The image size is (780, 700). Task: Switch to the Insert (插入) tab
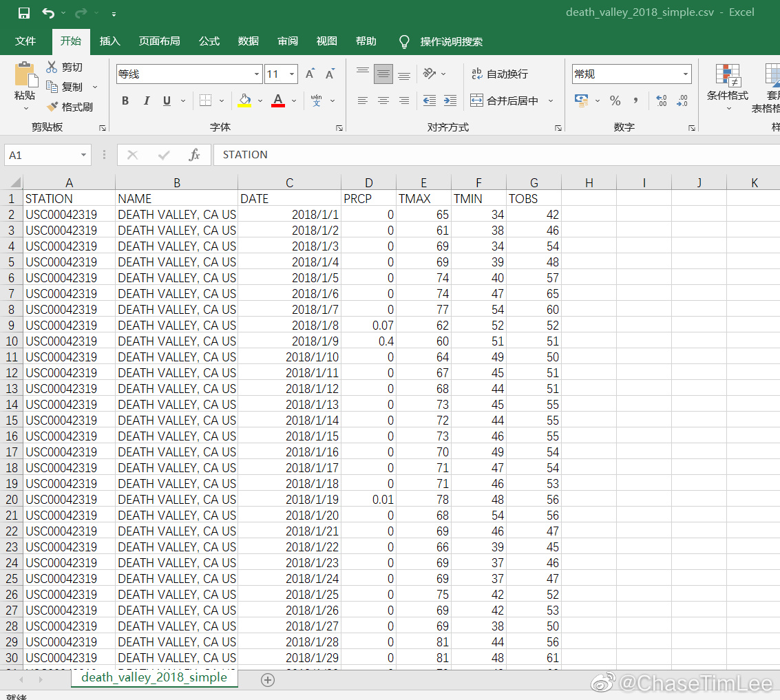coord(110,41)
